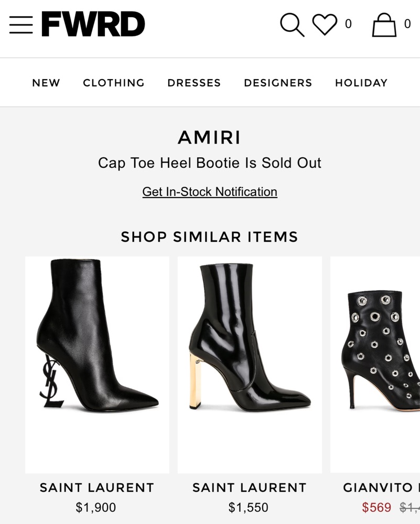
Task: Click the Get In-Stock Notification link
Action: point(210,192)
